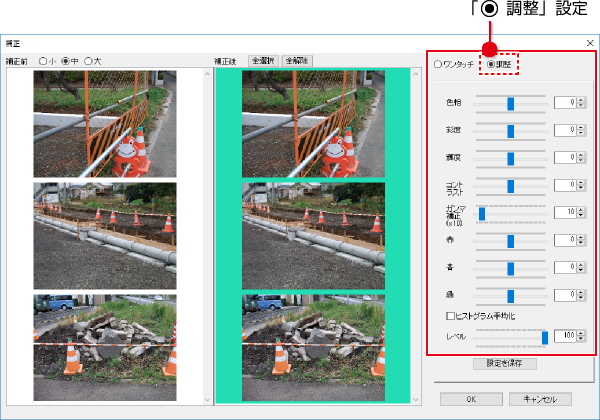Increase 色相 with its up spinner arrow
This screenshot has width=600, height=420.
point(581,100)
